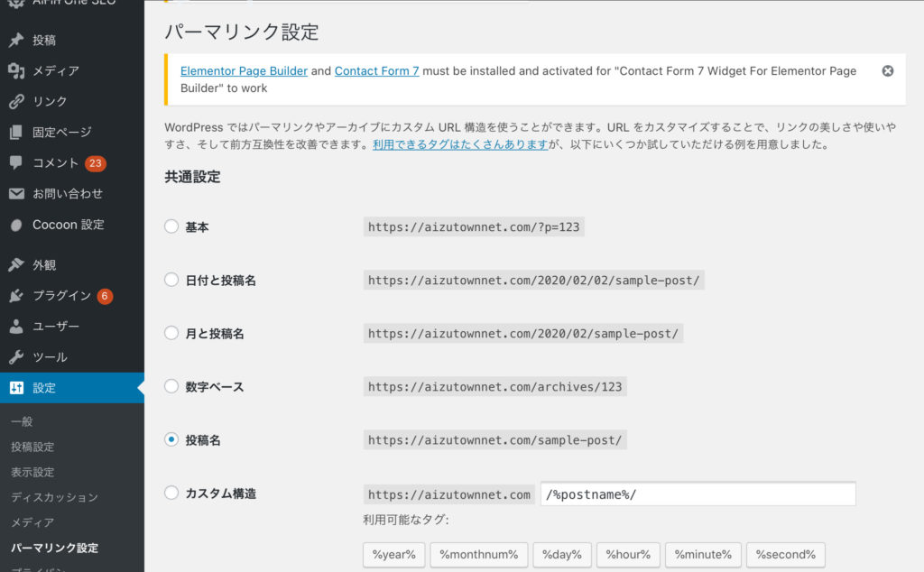This screenshot has width=924, height=572.
Task: Click the custom structure /%postname%/ field
Action: click(x=698, y=494)
